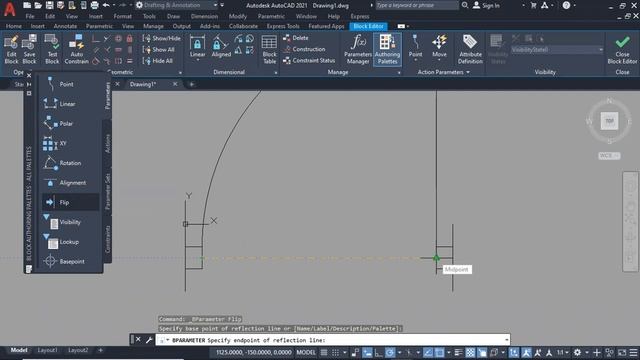The height and width of the screenshot is (360, 640).
Task: Pick the Alignment parameter in the palette
Action: coord(70,182)
